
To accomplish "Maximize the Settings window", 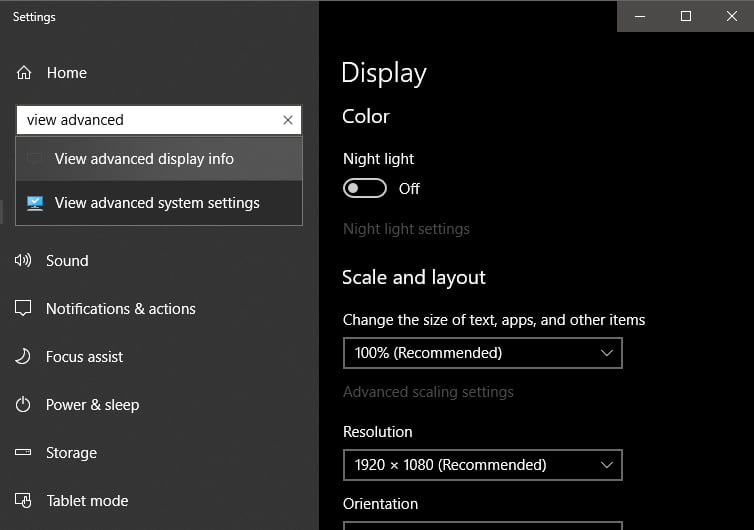I will [x=686, y=16].
